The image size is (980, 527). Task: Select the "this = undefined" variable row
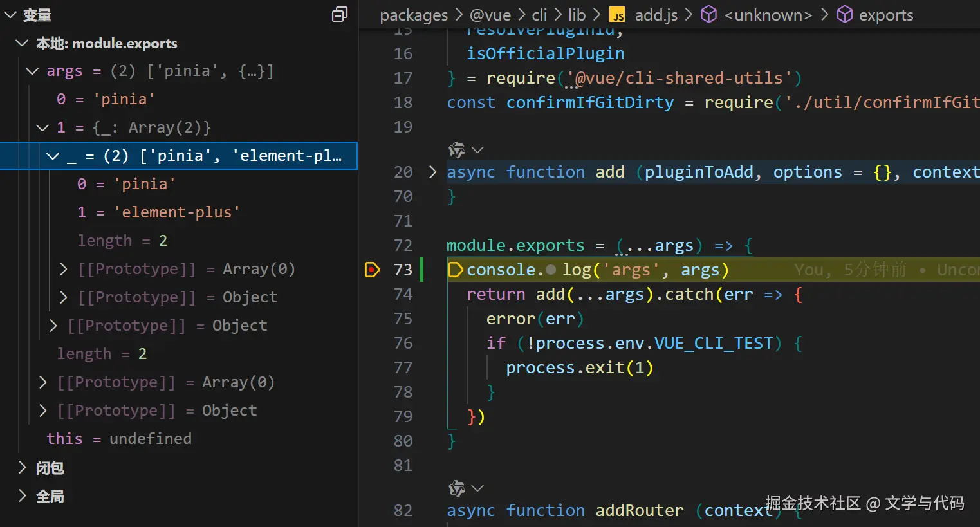point(119,439)
